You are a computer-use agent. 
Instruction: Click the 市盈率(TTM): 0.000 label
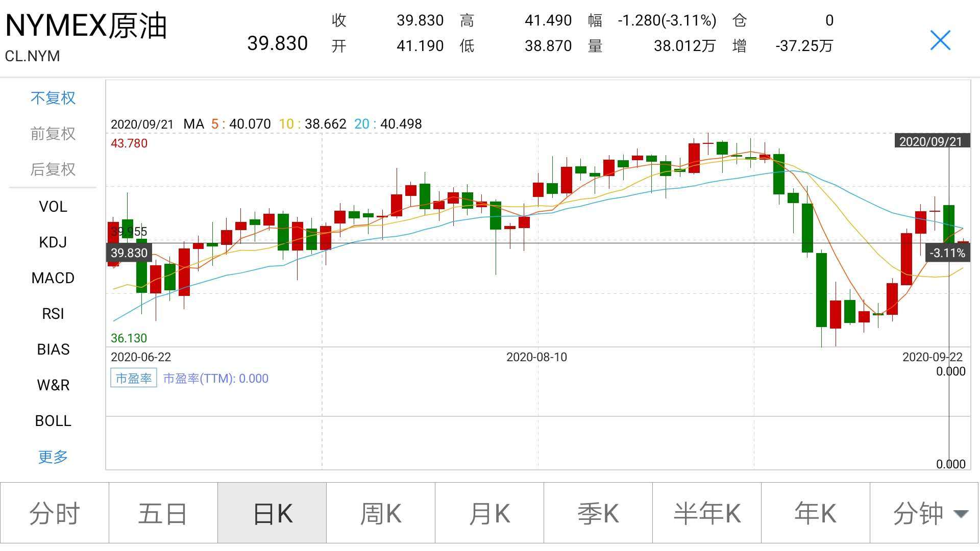coord(215,379)
